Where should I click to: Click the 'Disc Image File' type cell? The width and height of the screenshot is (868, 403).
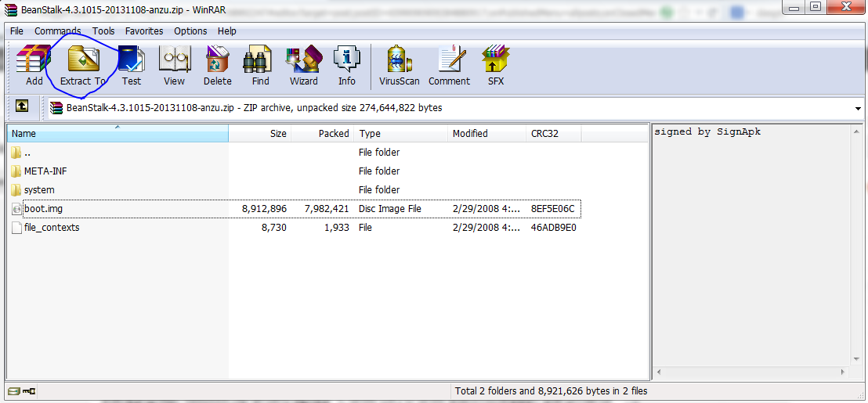coord(389,209)
